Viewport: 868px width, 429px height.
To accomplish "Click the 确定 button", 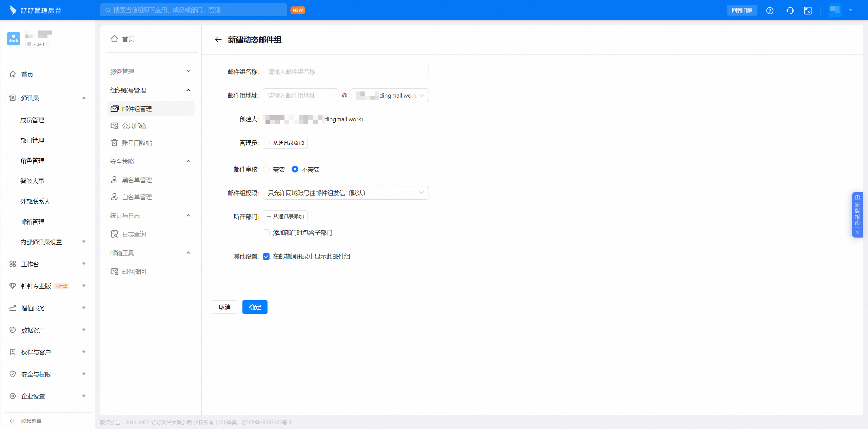I will [x=255, y=307].
